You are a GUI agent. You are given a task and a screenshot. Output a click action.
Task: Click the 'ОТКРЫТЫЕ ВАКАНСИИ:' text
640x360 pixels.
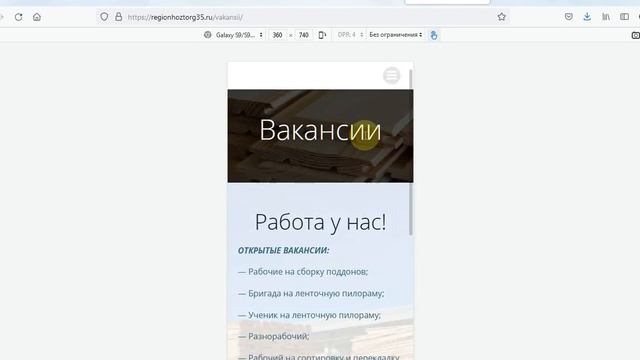tap(284, 250)
